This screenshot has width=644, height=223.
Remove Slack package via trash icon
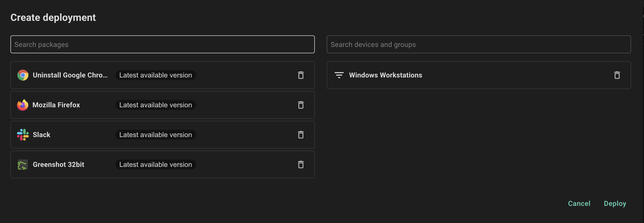301,135
